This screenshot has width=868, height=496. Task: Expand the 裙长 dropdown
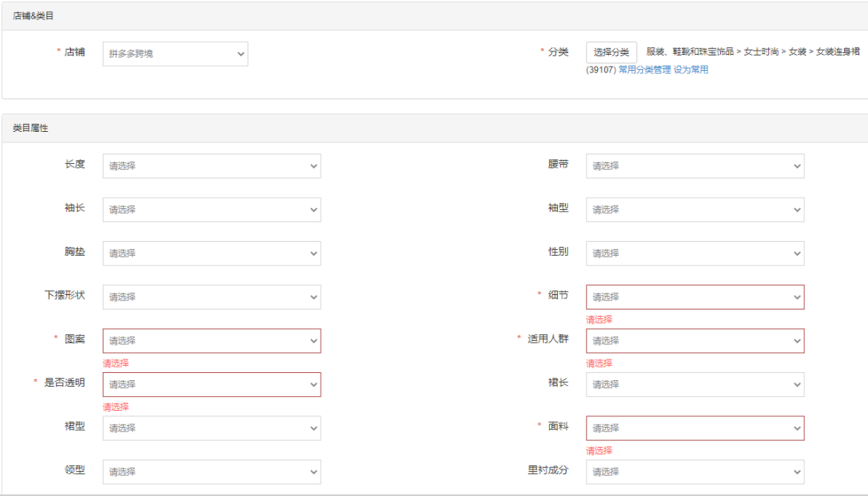pos(694,384)
